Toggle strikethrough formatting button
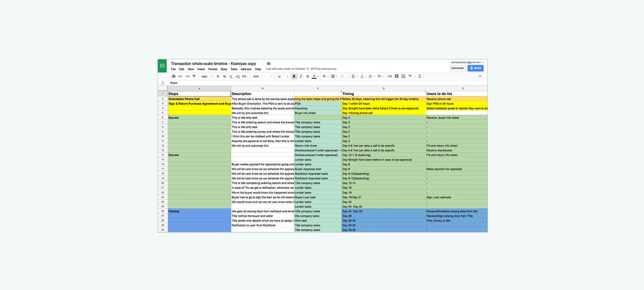Image resolution: width=644 pixels, height=290 pixels. [308, 77]
